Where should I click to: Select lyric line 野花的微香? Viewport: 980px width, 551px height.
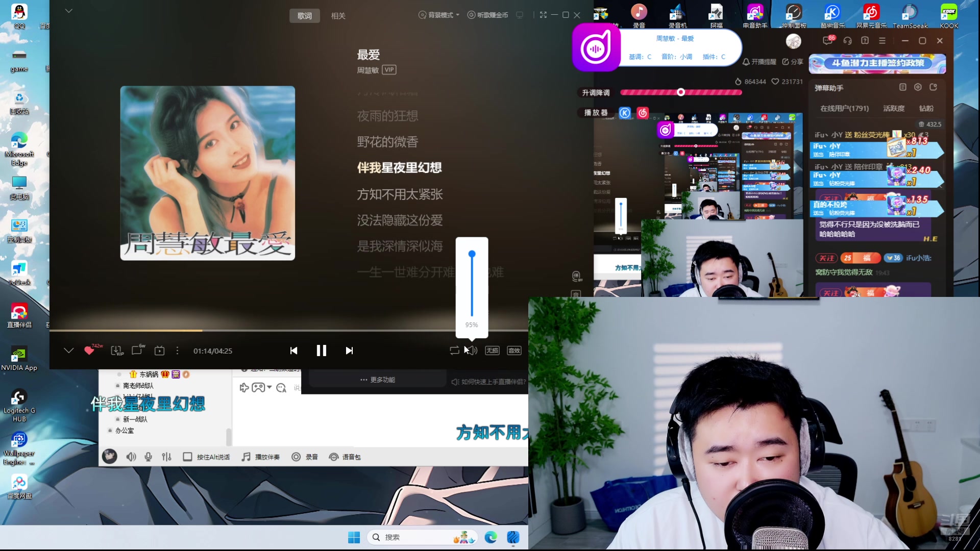[387, 142]
